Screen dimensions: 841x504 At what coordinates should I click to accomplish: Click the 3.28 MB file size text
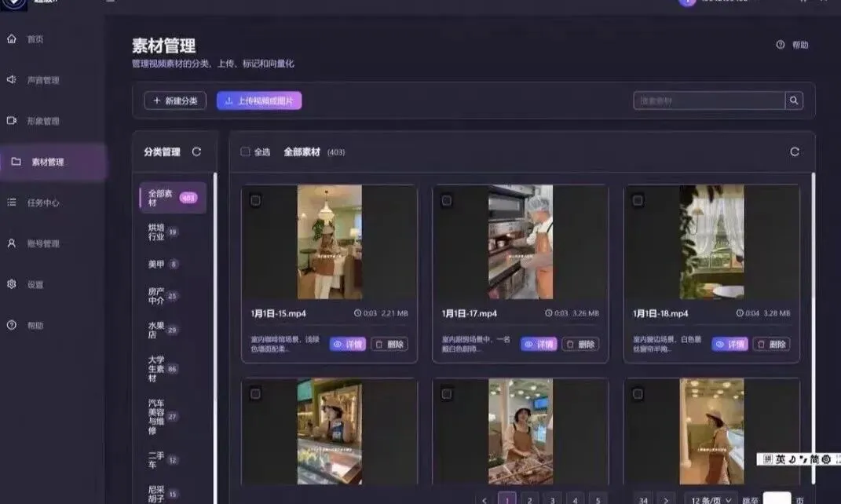[x=777, y=313]
